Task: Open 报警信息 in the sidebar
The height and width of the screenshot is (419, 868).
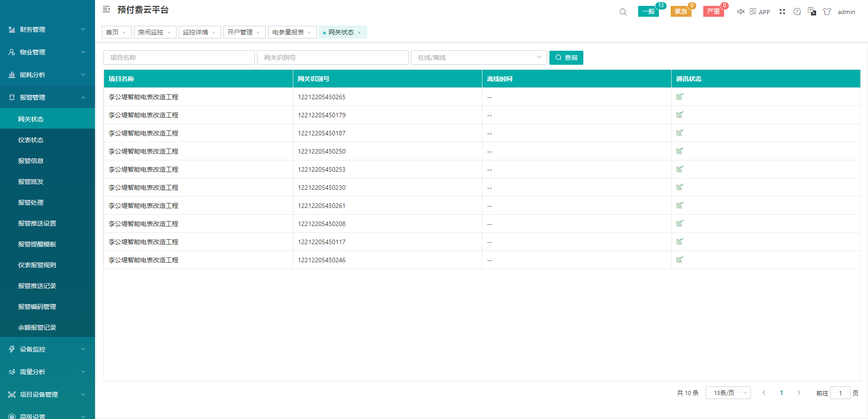Action: [x=48, y=161]
